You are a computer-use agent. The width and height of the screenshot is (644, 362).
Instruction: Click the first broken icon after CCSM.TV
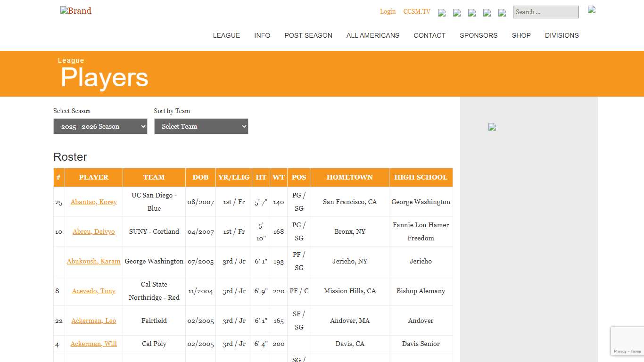point(442,13)
